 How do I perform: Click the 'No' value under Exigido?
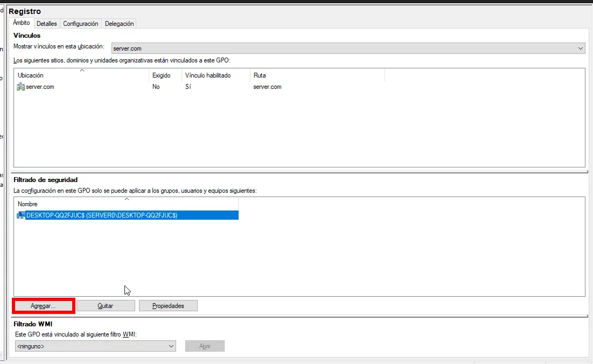click(x=156, y=87)
